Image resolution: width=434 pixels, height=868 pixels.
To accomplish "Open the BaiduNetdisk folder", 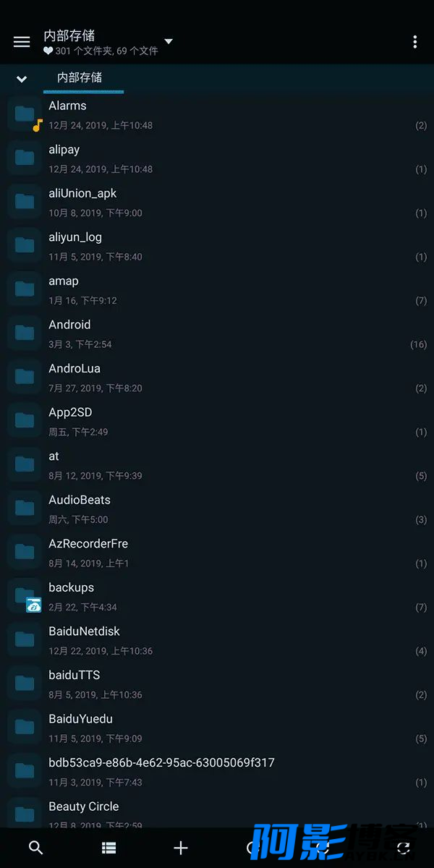I will pyautogui.click(x=217, y=640).
